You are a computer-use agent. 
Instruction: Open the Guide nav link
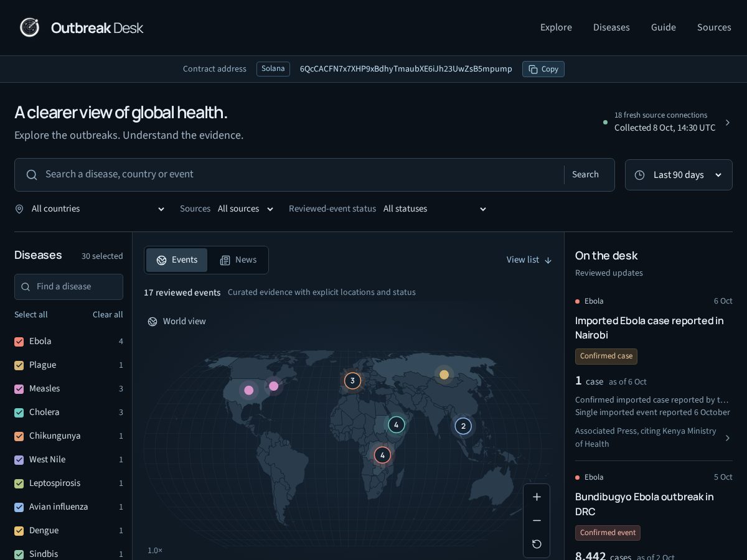tap(664, 27)
